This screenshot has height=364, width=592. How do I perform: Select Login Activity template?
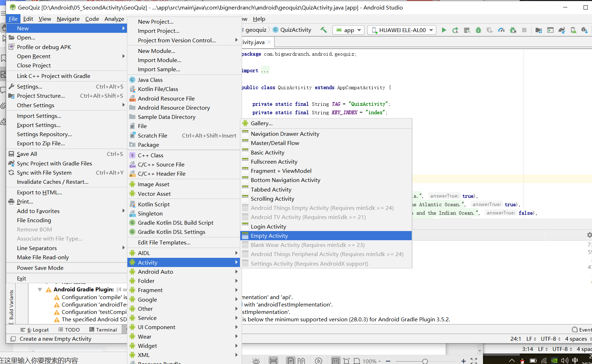point(326,226)
